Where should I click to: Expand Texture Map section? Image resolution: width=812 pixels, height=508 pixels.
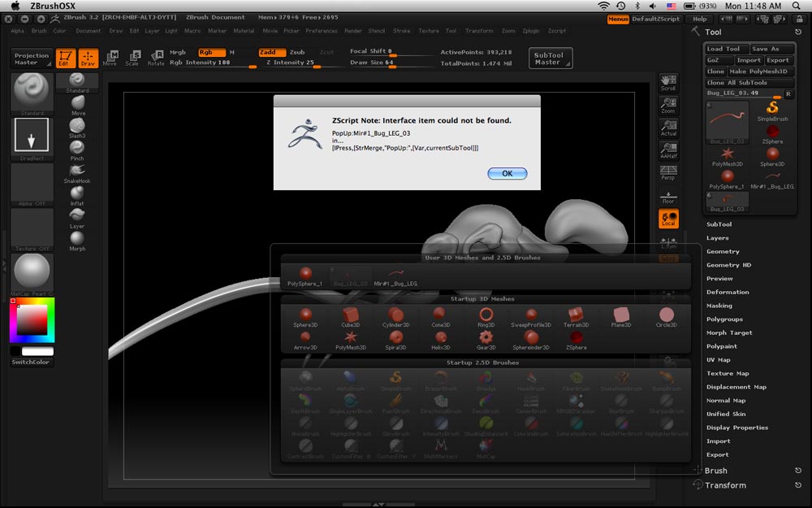(727, 373)
